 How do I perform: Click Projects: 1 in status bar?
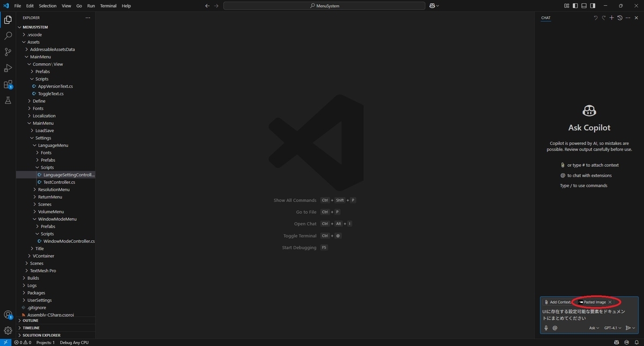coord(45,342)
